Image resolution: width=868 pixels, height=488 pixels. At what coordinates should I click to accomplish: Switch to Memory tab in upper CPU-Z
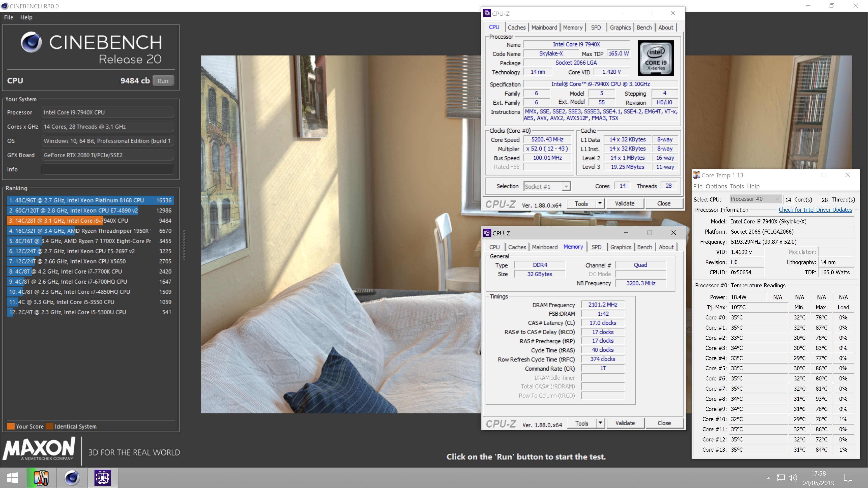tap(573, 28)
